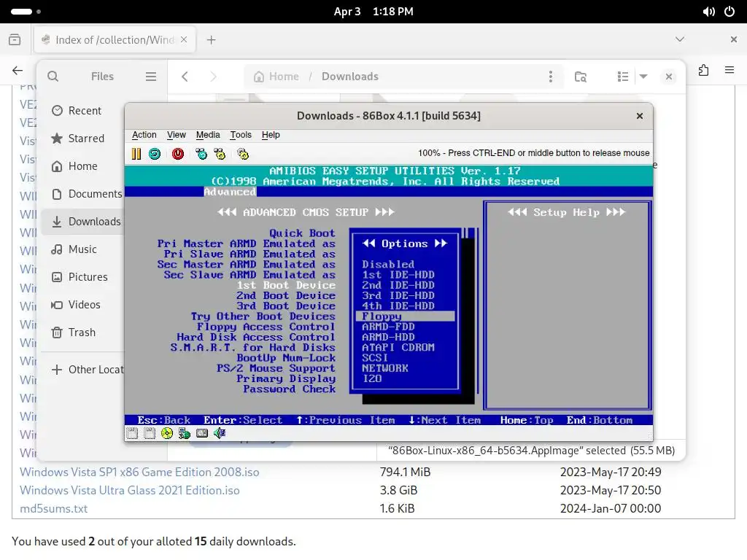Click Home in Files path bar
Image resolution: width=747 pixels, height=560 pixels.
coord(276,76)
